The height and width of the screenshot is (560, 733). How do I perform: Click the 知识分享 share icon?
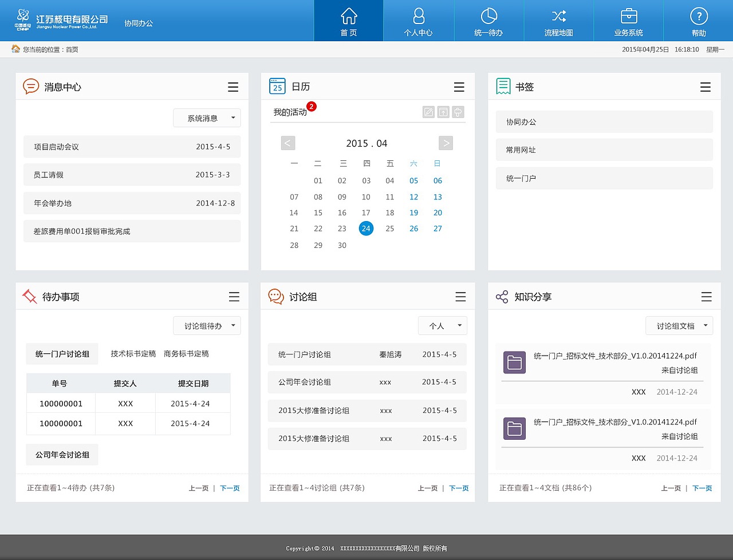pyautogui.click(x=502, y=297)
